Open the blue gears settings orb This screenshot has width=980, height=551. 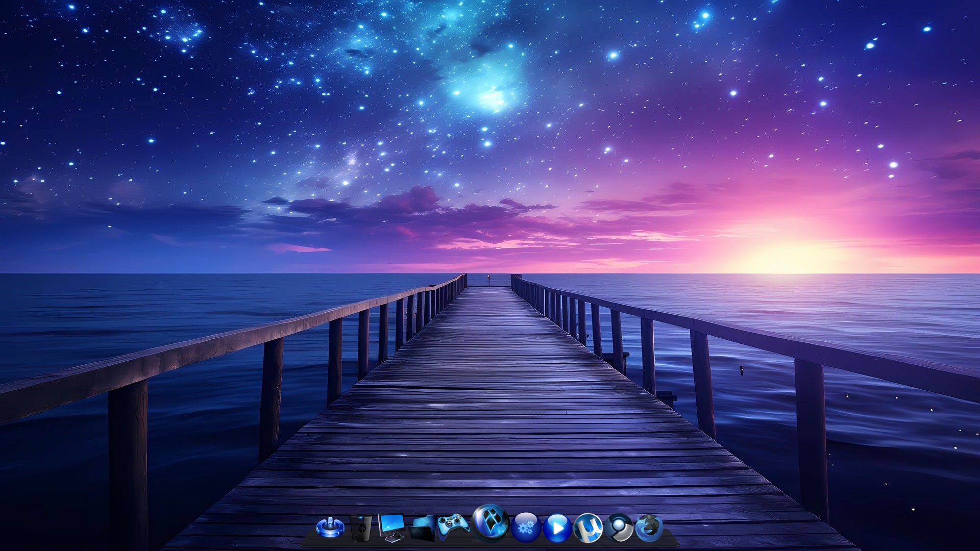coord(526,528)
